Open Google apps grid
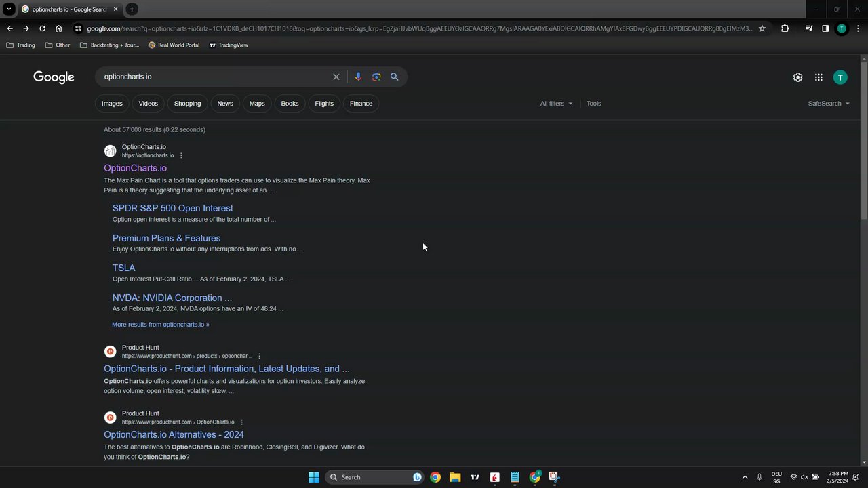This screenshot has height=488, width=868. (x=818, y=77)
